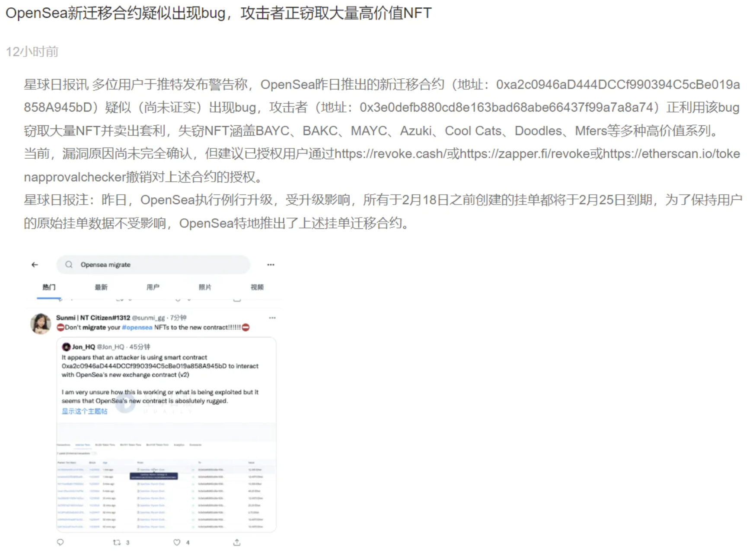Click the reply bubble icon under the tweet
Viewport: 756px width, 551px height.
[61, 542]
